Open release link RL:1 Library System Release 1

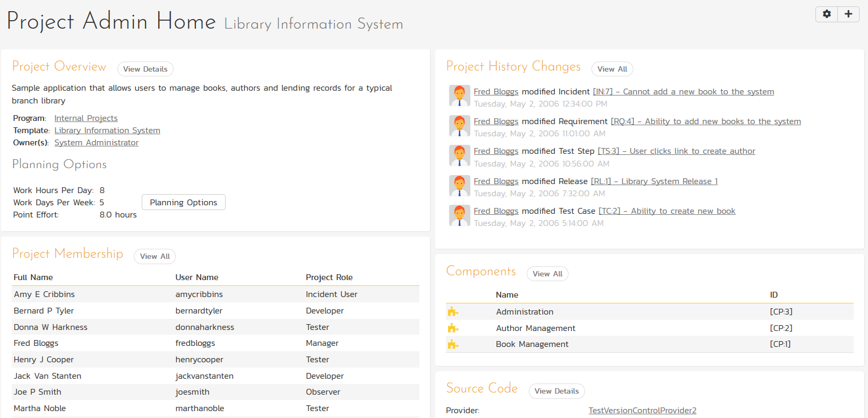(654, 181)
